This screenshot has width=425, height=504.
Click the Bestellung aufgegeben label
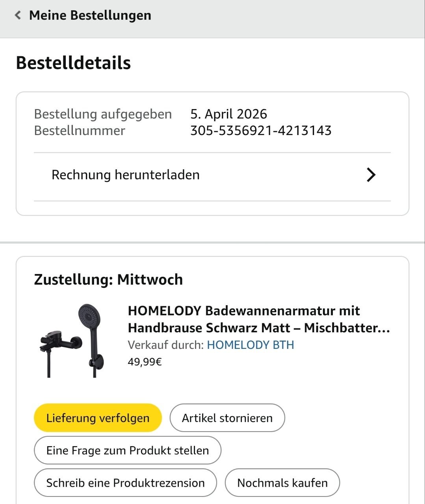point(103,114)
